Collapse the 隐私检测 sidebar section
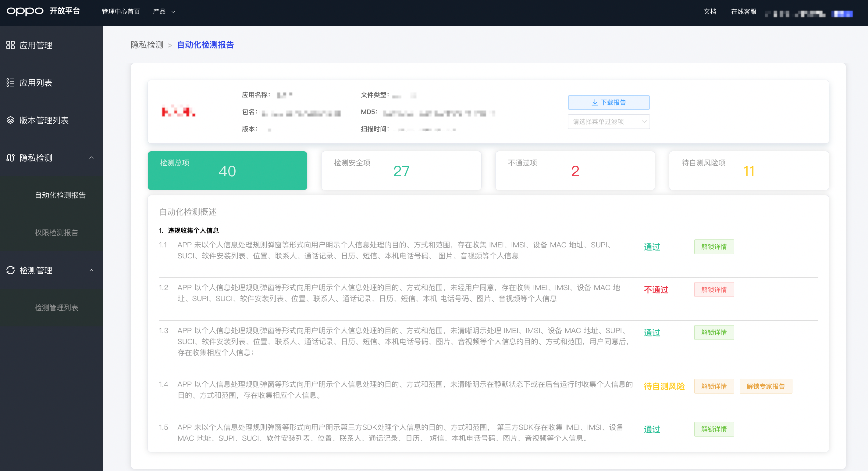This screenshot has width=868, height=471. tap(91, 158)
